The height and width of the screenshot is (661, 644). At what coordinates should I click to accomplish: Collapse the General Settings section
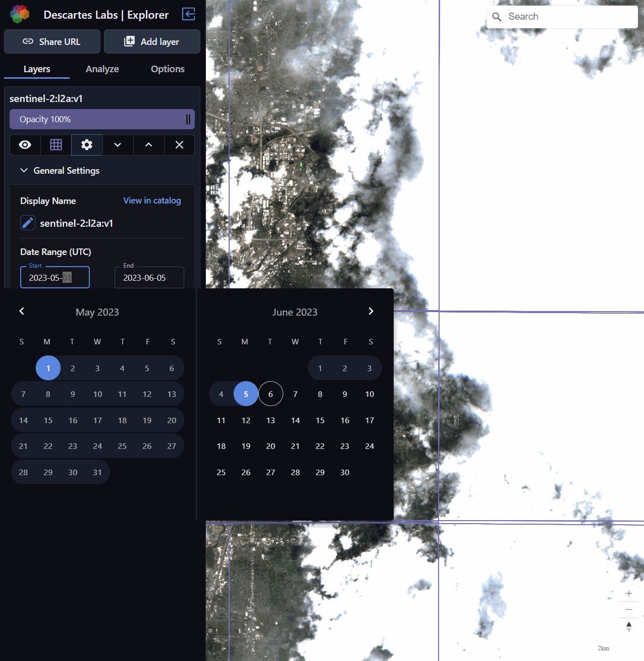coord(24,171)
